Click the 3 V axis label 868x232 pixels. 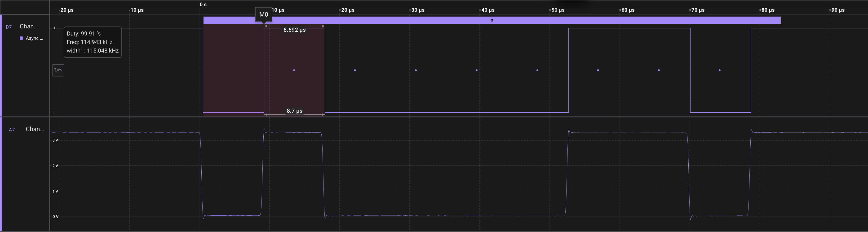coord(55,140)
